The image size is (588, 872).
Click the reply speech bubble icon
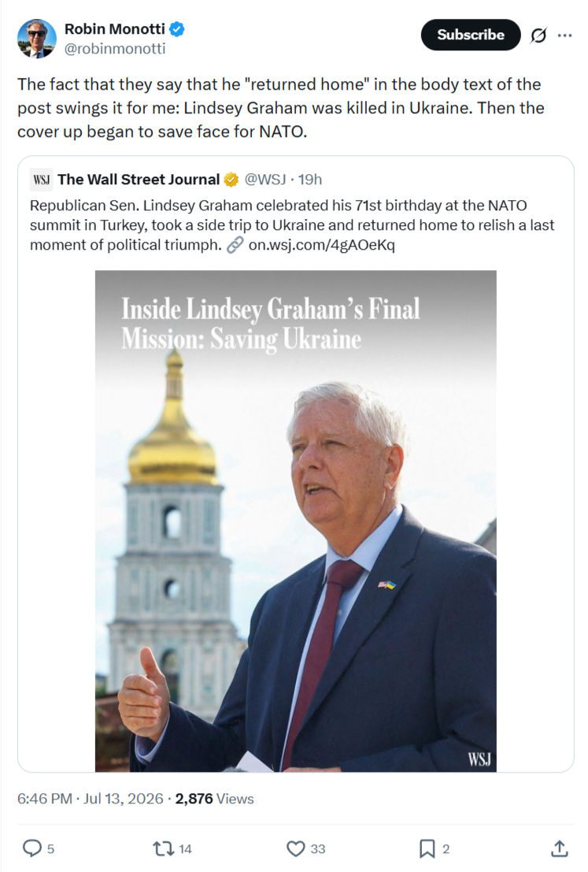[x=31, y=848]
